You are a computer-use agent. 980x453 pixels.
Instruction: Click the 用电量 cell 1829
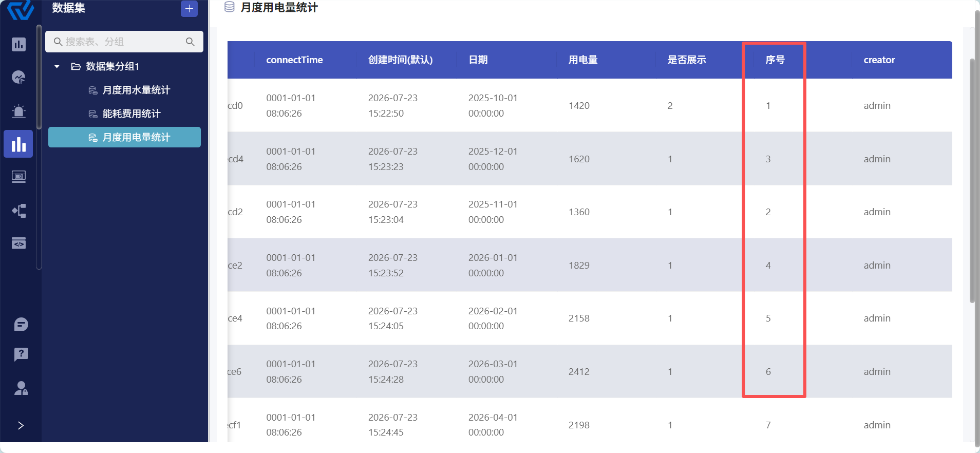pyautogui.click(x=579, y=265)
